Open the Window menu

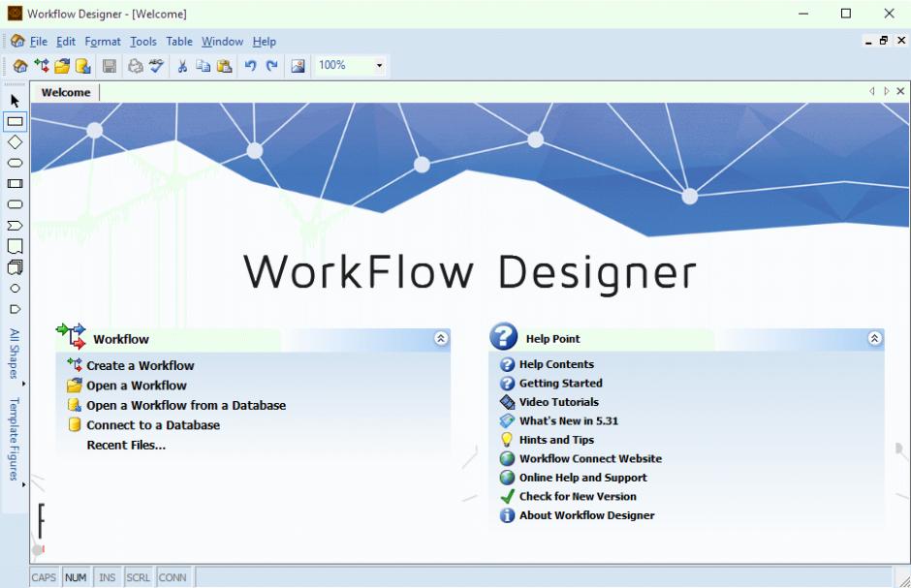pos(222,42)
